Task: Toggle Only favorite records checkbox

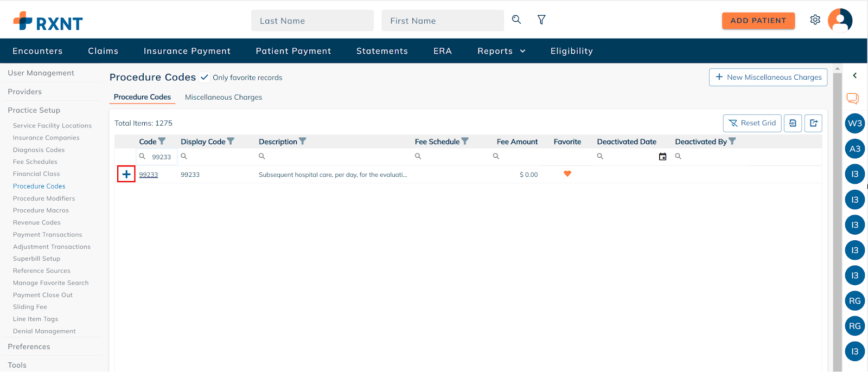Action: pyautogui.click(x=205, y=78)
